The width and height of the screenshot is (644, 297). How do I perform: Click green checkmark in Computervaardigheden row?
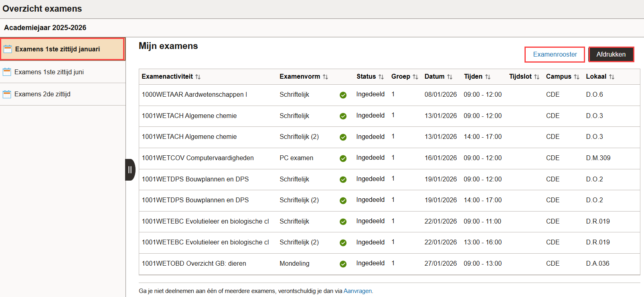tap(343, 159)
